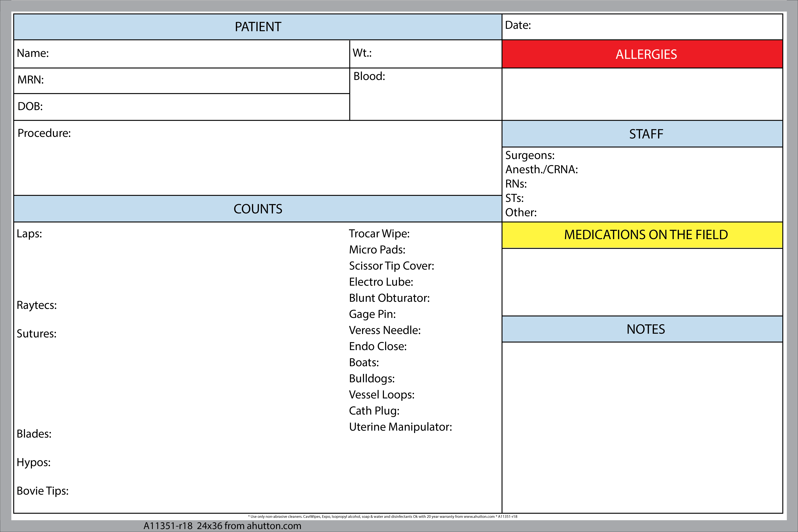Click the red ALLERGIES header

pos(642,54)
